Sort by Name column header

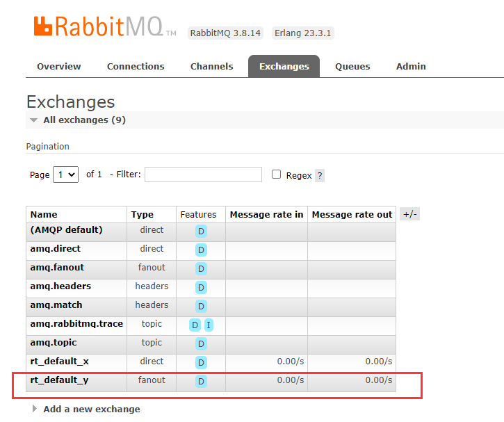coord(44,214)
